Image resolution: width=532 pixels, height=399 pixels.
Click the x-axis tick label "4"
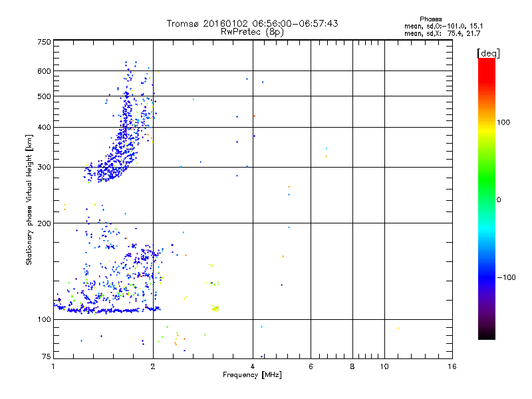click(253, 366)
